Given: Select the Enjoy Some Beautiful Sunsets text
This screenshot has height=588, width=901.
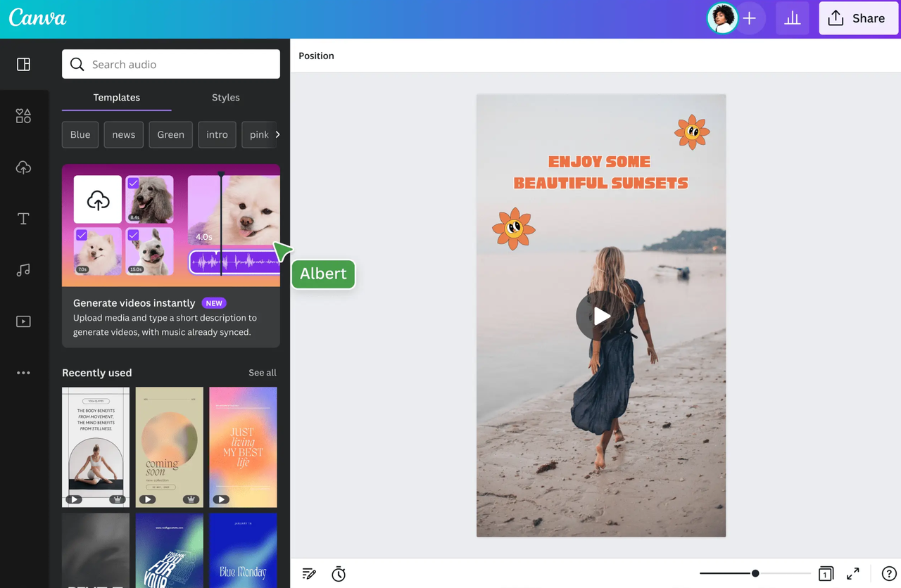Looking at the screenshot, I should [x=601, y=172].
